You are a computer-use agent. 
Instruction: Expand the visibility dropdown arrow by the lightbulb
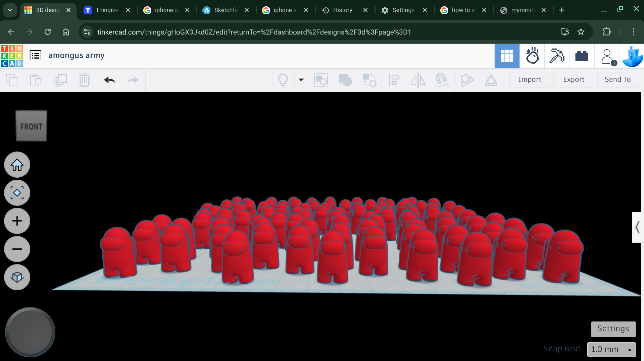[301, 80]
